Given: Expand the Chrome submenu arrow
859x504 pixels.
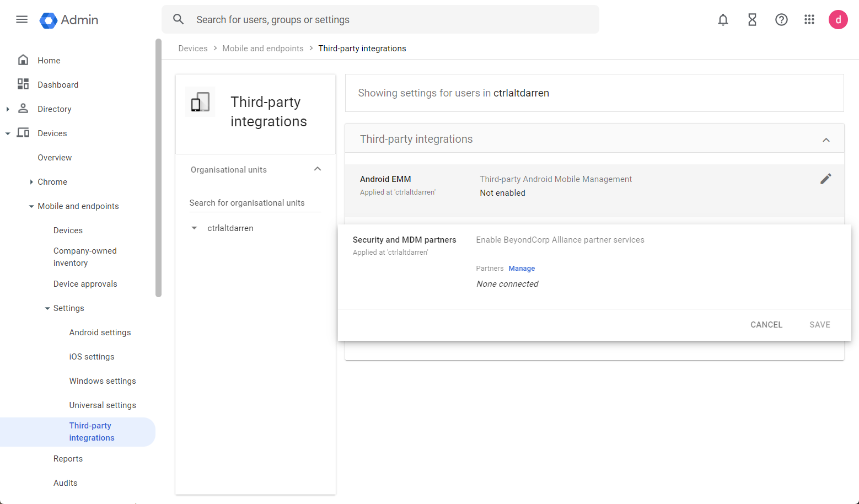Looking at the screenshot, I should click(x=31, y=182).
